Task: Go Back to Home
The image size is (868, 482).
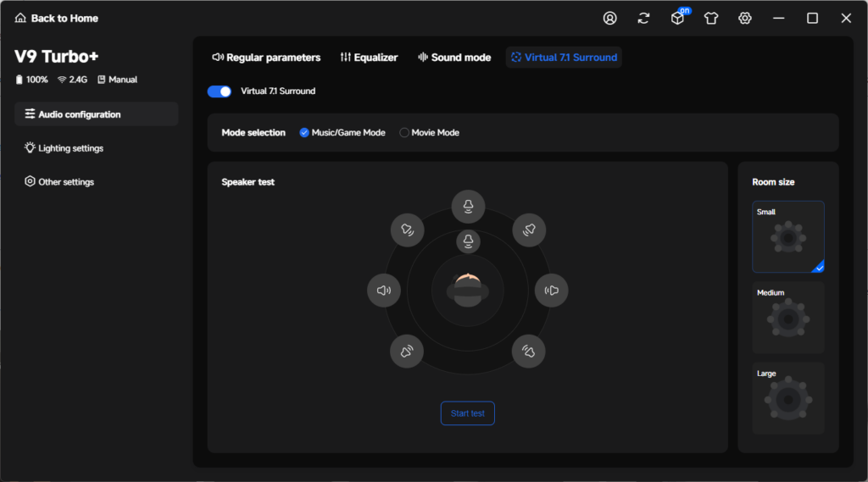Action: (57, 19)
